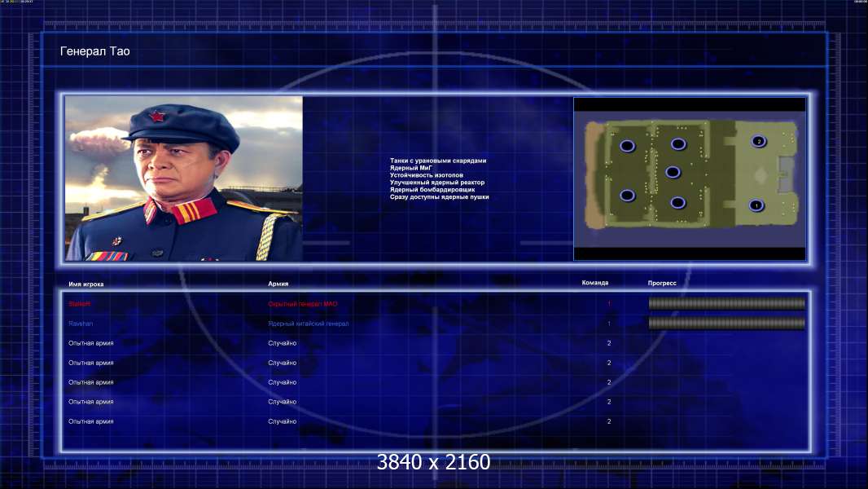The width and height of the screenshot is (868, 489).
Task: Click "Улучшенный ядерный реактор" line
Action: pos(436,183)
